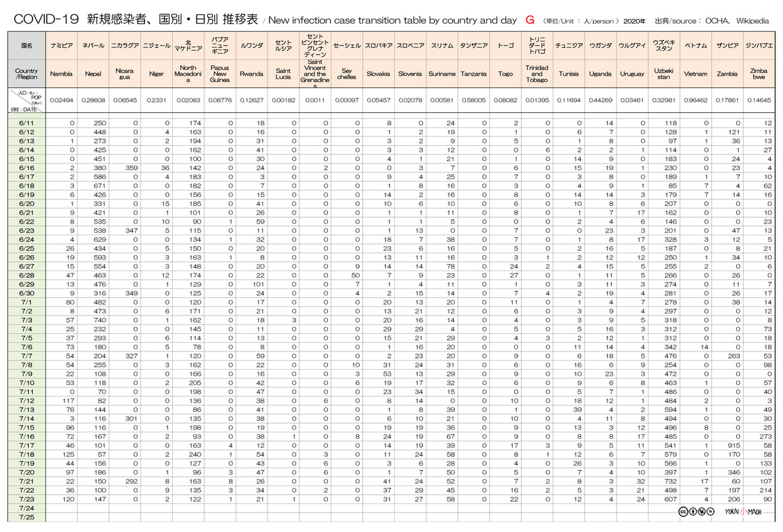783x532 pixels.
Task: Select the 'Nepal' English column header
Action: [93, 74]
